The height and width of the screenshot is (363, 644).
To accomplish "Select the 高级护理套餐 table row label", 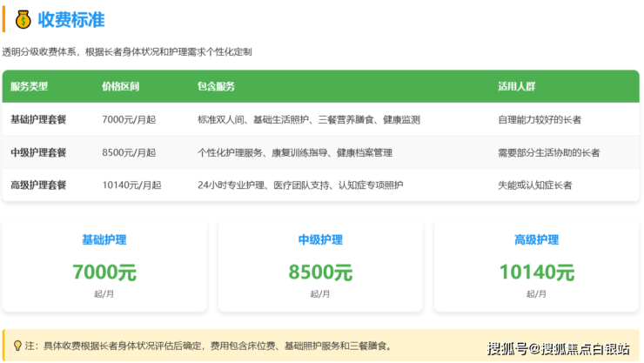I will click(38, 185).
